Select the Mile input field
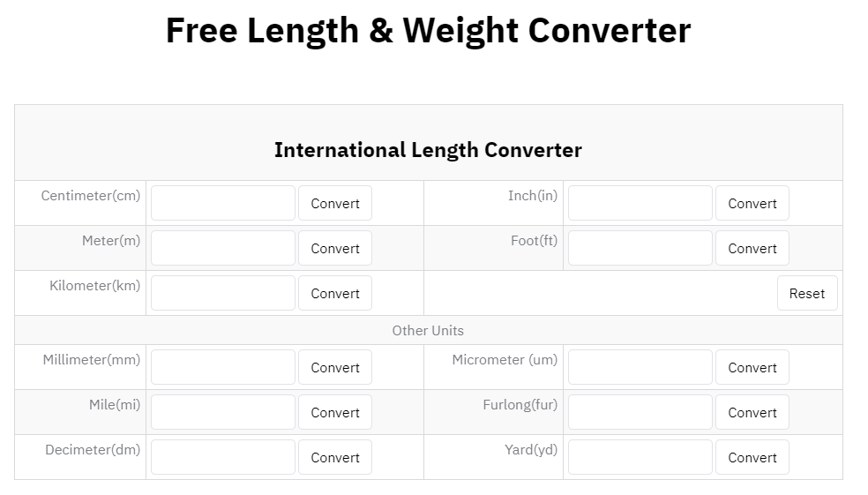The width and height of the screenshot is (868, 495). point(222,412)
